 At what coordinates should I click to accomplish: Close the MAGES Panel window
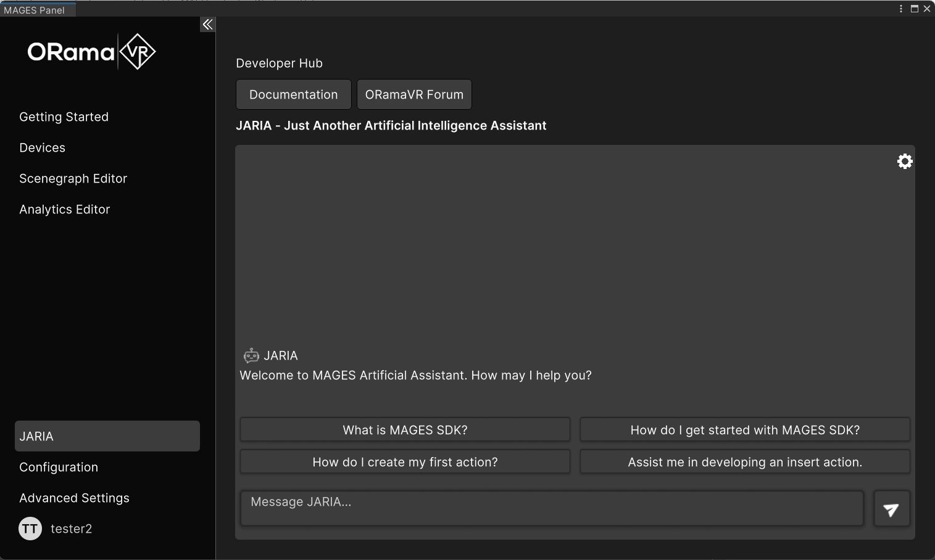926,9
